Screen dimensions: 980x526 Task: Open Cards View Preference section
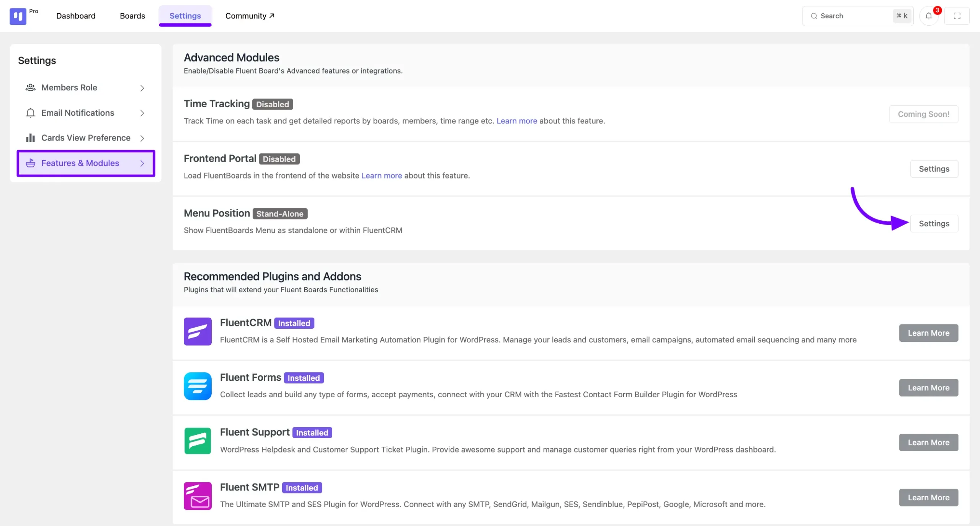point(86,138)
